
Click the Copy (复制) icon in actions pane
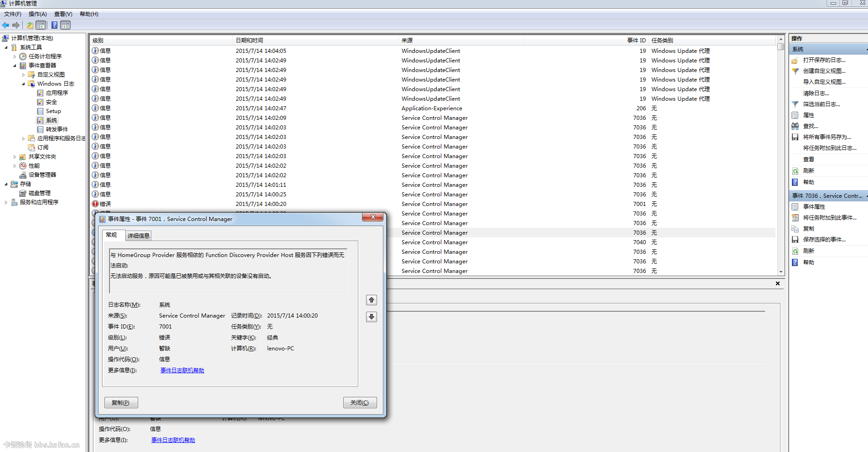point(795,229)
